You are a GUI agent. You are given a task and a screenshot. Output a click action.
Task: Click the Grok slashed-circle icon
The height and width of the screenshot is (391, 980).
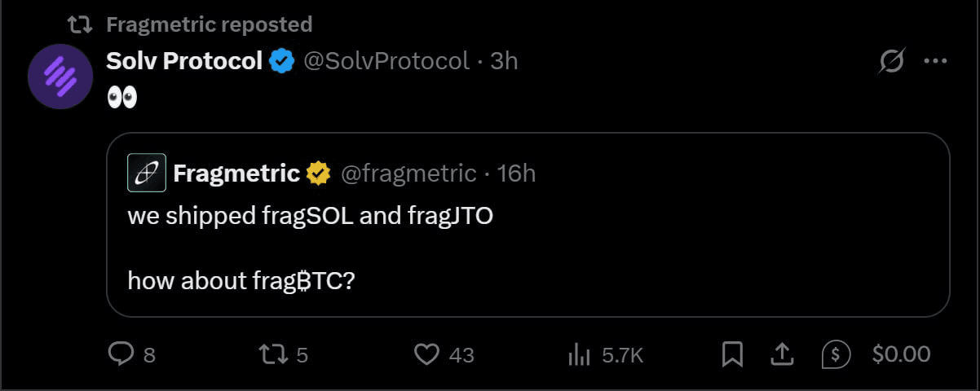[893, 61]
